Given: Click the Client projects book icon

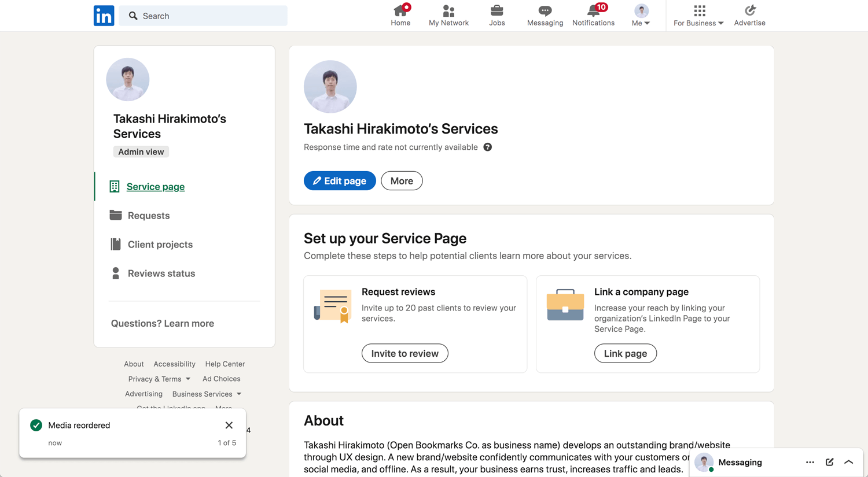Looking at the screenshot, I should [x=116, y=244].
